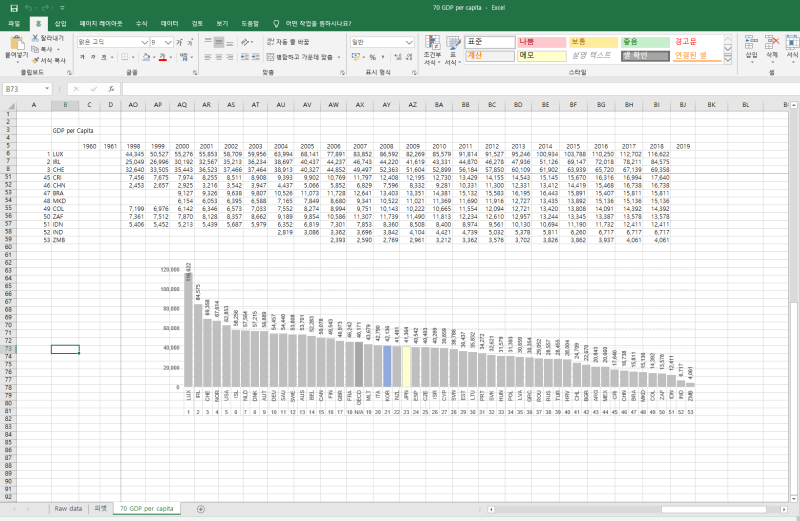This screenshot has height=521, width=800.
Task: Open the font group dialog launcher
Action: (195, 72)
